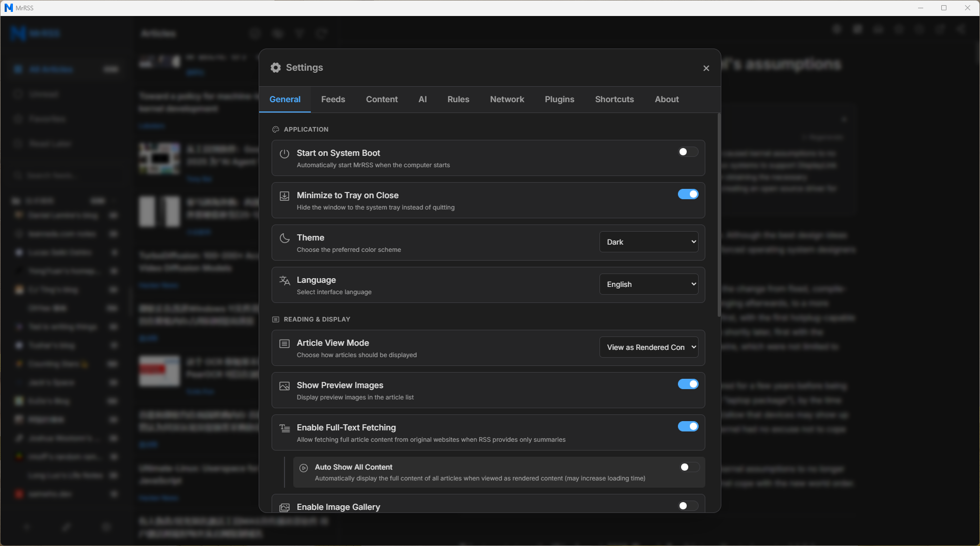This screenshot has height=546, width=980.
Task: Click the gallery icon beside Enable Image Gallery
Action: pos(284,507)
